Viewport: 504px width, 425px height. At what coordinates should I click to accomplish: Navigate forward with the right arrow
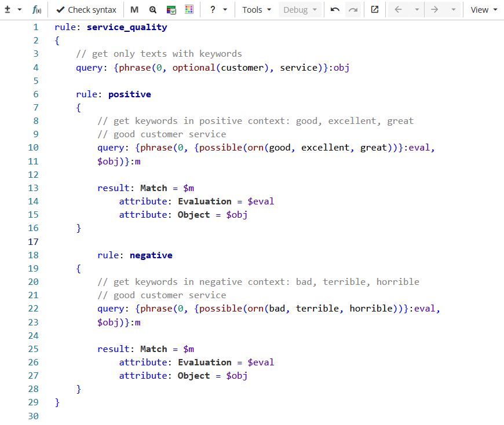(435, 10)
